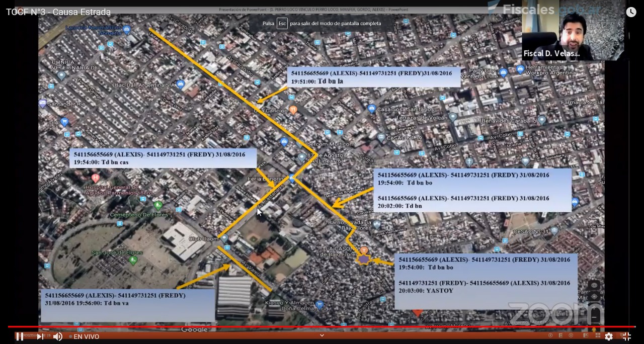Viewport: 644px width, 344px height.
Task: Click the red video progress bar
Action: pyautogui.click(x=322, y=327)
